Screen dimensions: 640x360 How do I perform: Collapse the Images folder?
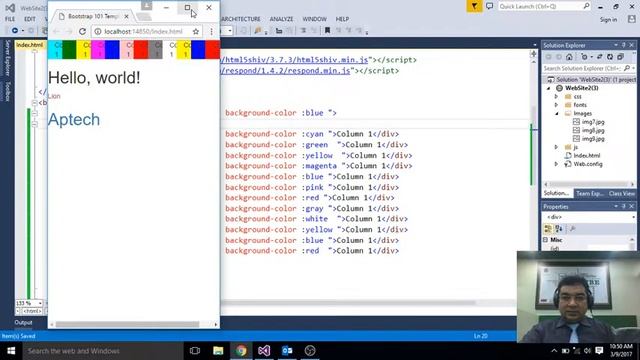tap(556, 113)
